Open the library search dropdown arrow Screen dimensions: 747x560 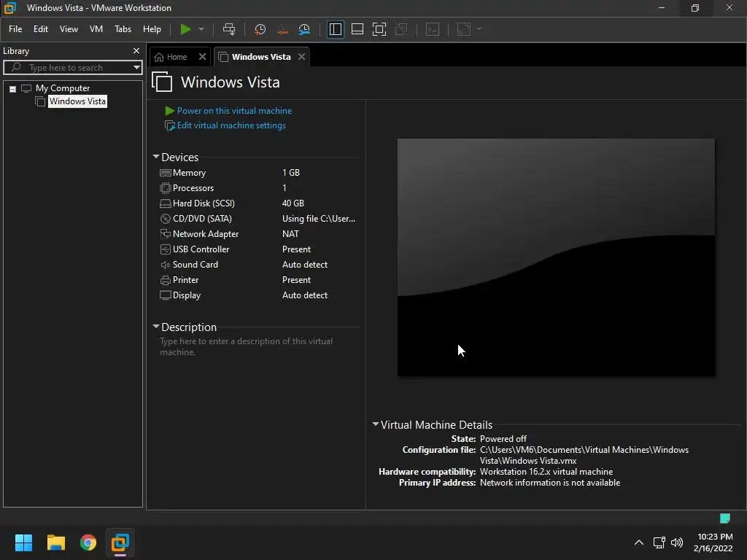136,68
